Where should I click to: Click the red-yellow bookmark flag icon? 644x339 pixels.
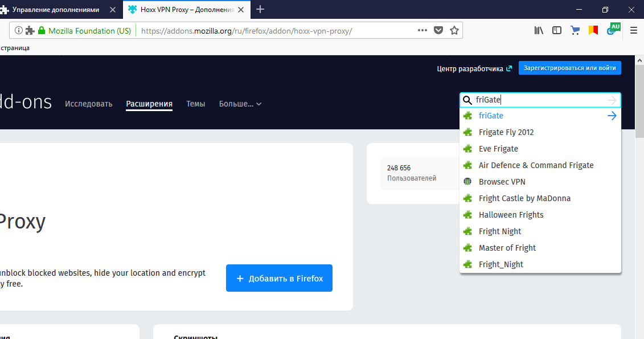[593, 30]
